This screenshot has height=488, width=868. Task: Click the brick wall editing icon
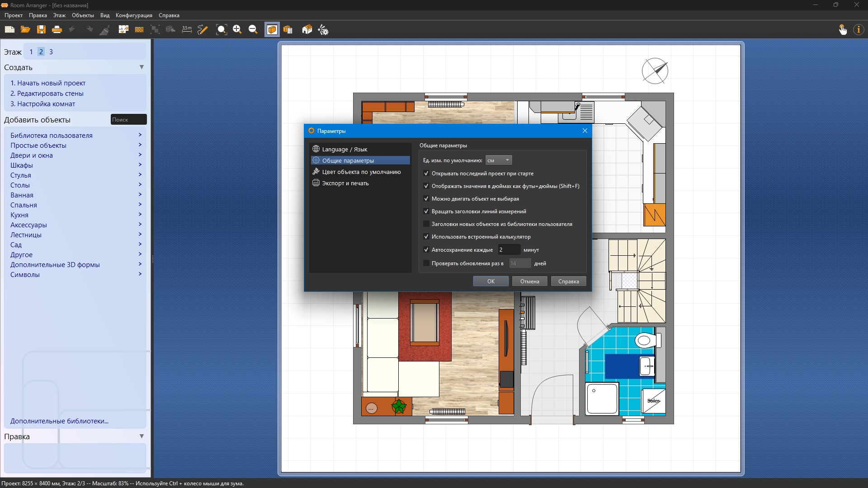[139, 30]
